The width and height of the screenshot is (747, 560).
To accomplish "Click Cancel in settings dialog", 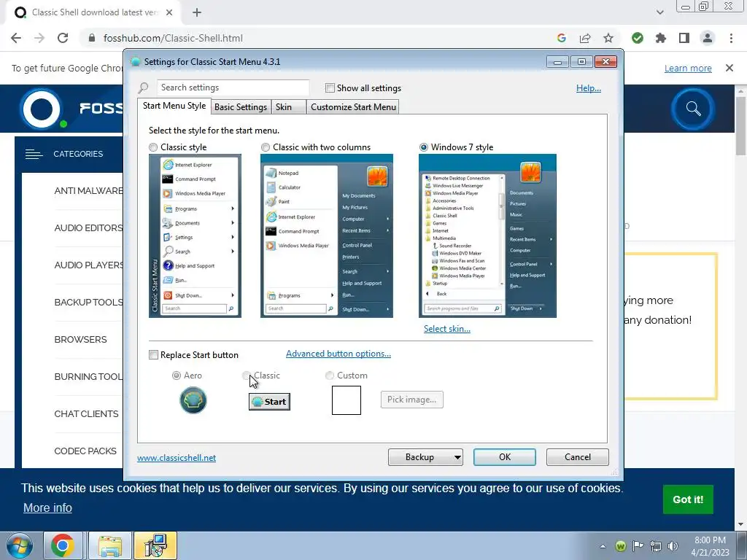I will (578, 457).
